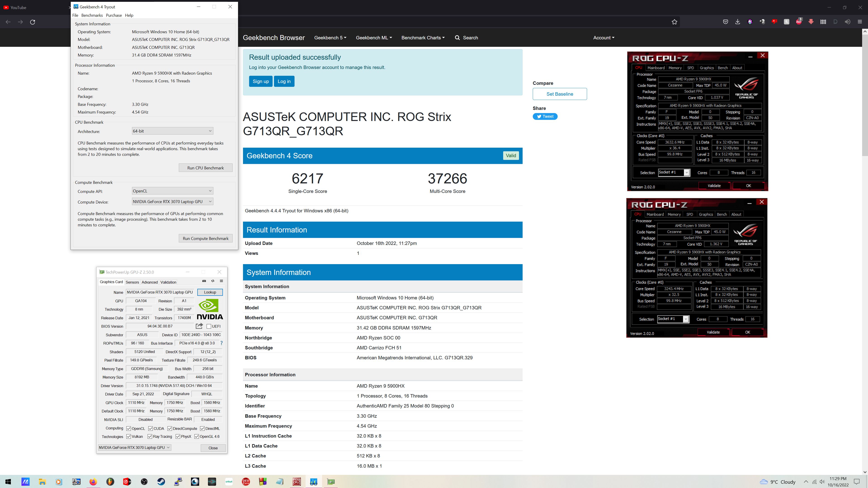Switch to ROG CPU-Z taskbar icon
The image size is (868, 488).
point(297,482)
